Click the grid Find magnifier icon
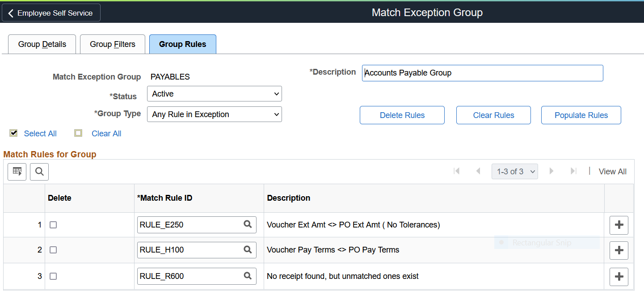Screen dimensions: 644x295 point(39,172)
